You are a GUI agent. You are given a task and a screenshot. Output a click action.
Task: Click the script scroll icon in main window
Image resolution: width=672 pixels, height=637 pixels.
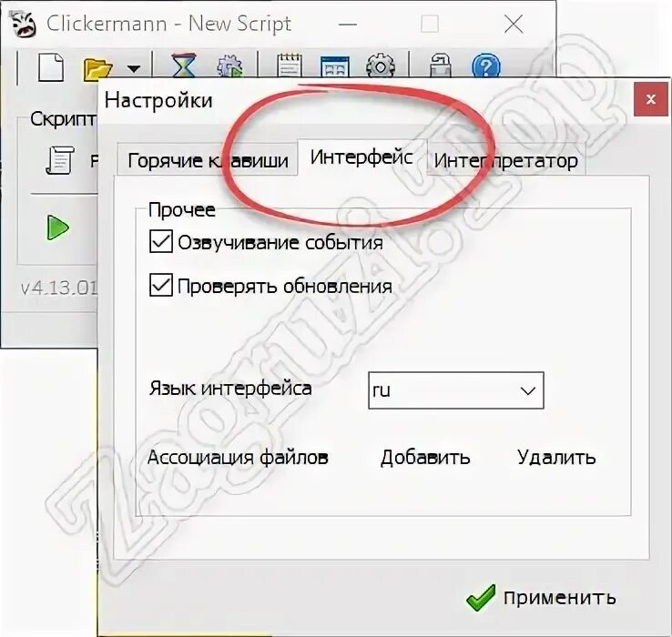pyautogui.click(x=60, y=160)
